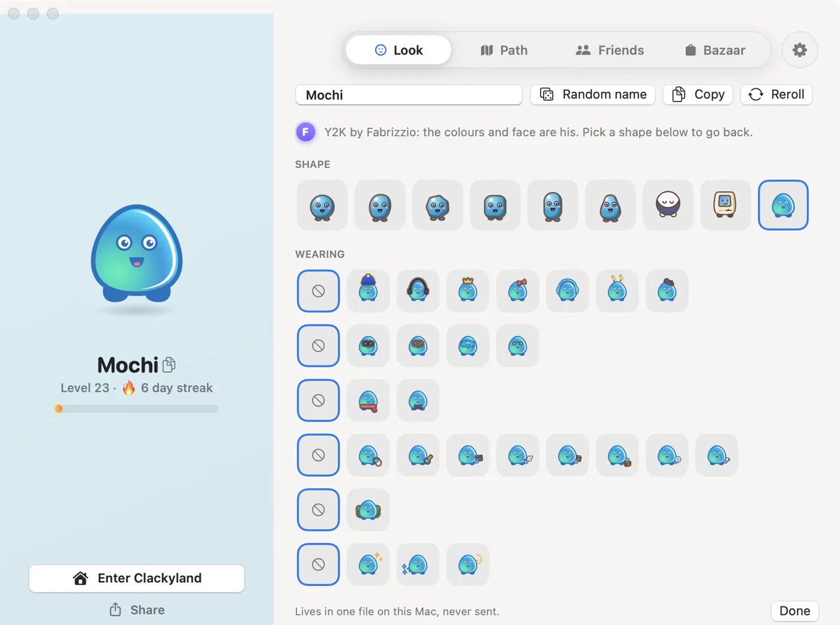The image size is (840, 625).
Task: Select the blue beanie hat accessory
Action: click(368, 291)
